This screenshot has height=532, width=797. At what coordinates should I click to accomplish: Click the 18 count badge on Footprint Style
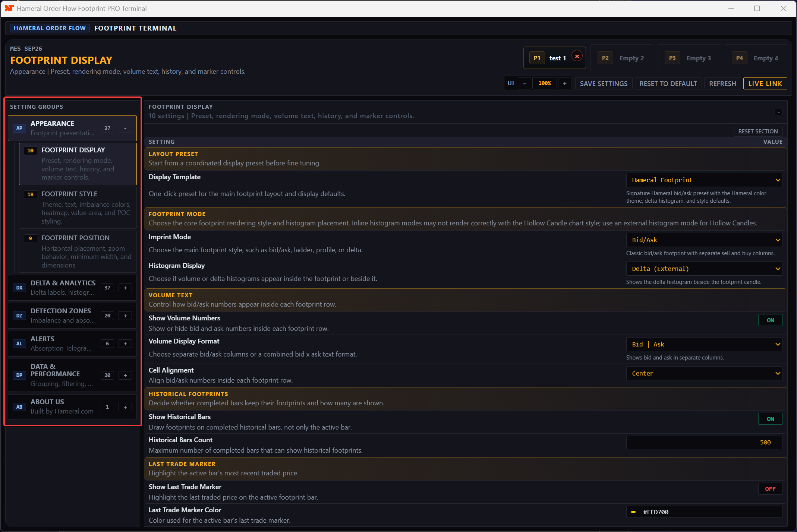[30, 194]
